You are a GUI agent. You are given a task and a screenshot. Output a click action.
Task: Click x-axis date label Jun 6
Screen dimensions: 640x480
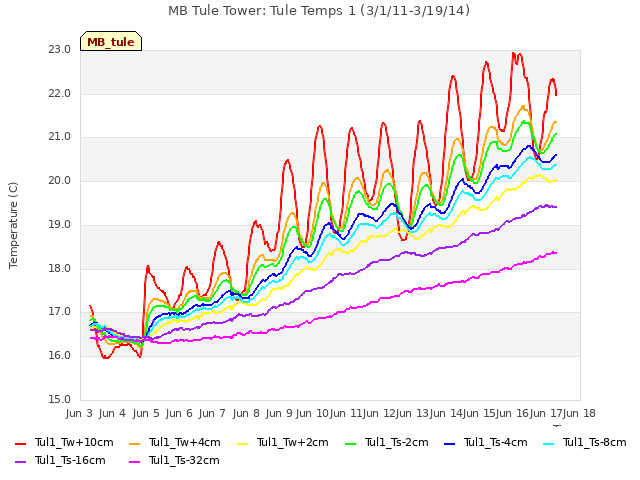point(179,413)
